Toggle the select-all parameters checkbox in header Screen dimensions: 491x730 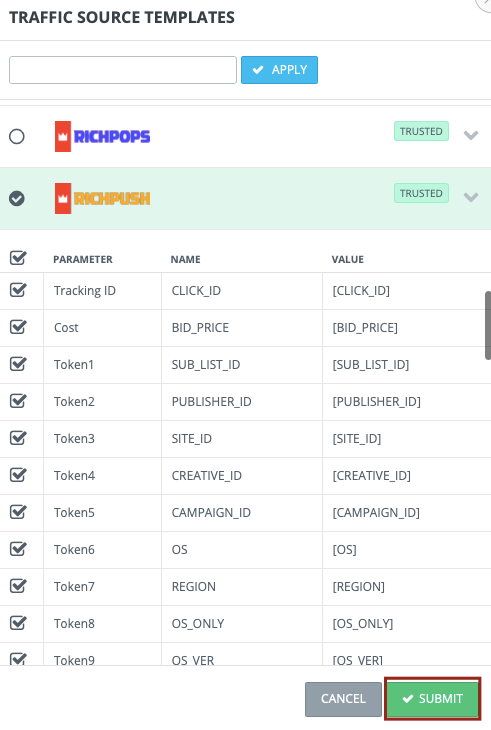pyautogui.click(x=18, y=258)
